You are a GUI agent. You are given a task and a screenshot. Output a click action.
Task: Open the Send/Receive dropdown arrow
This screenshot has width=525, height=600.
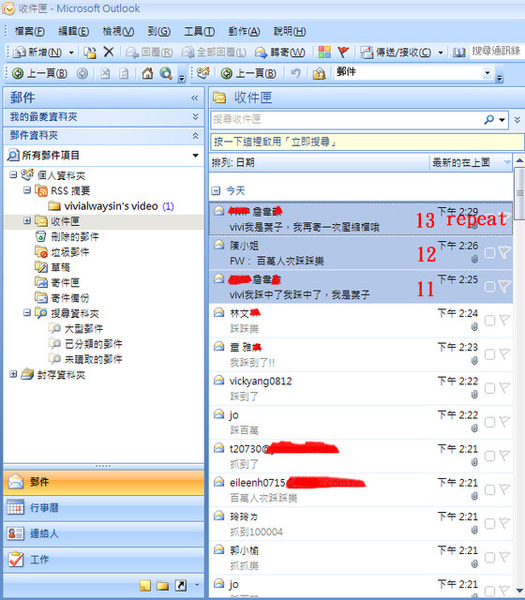(x=440, y=52)
